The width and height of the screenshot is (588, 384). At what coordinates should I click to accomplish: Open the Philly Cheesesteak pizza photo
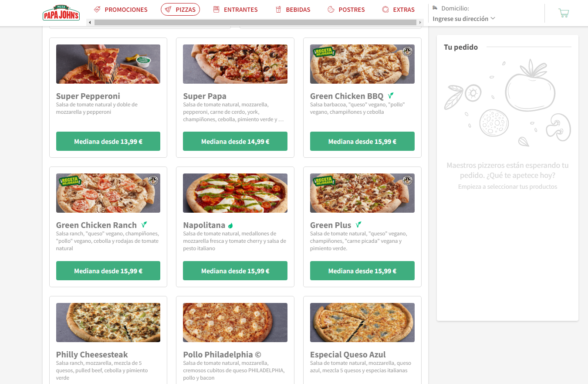[x=108, y=323]
